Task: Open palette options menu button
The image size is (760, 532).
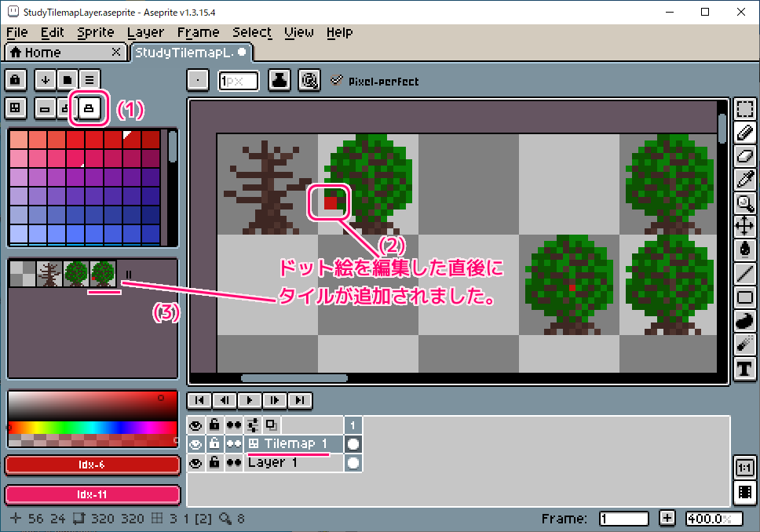Action: point(90,79)
